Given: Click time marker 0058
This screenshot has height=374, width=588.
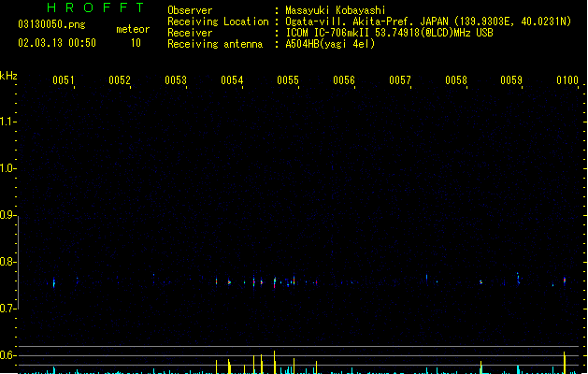Looking at the screenshot, I should click(x=456, y=80).
